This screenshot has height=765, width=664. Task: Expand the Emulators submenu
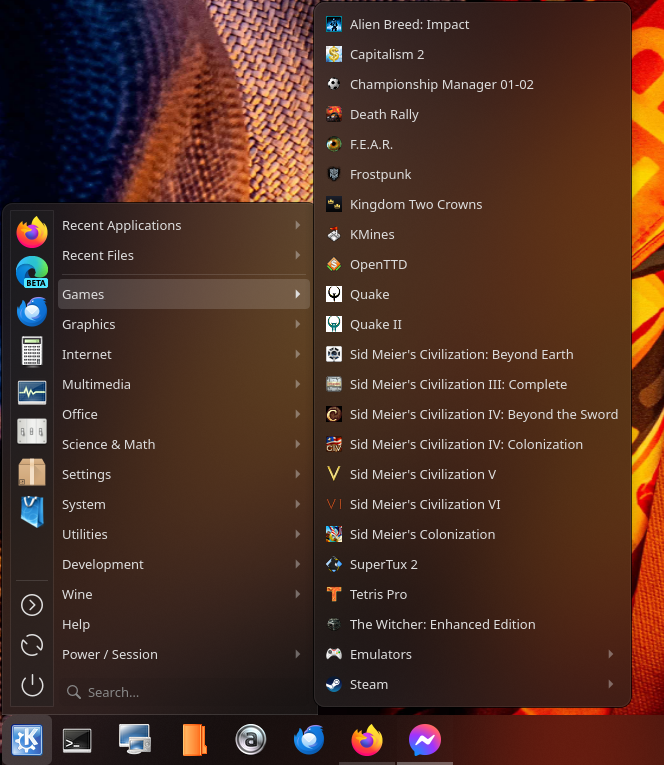click(x=472, y=654)
